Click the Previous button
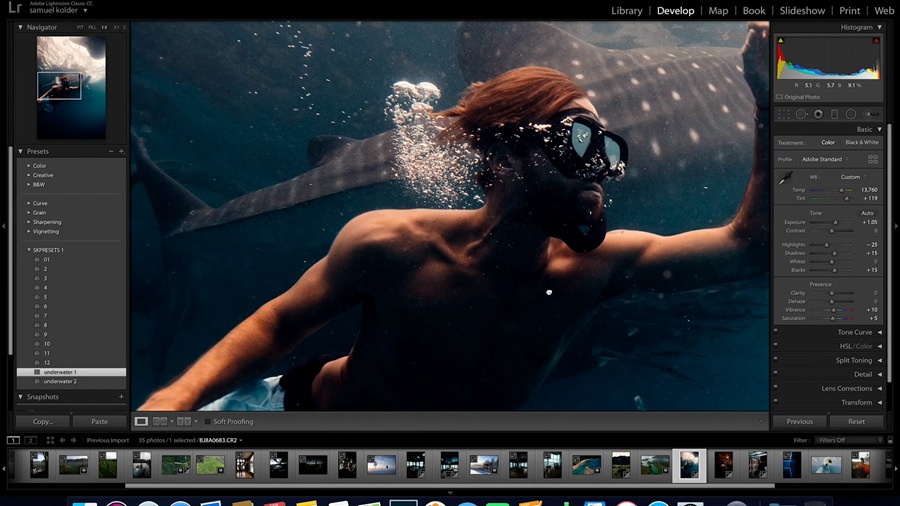Image resolution: width=900 pixels, height=506 pixels. coord(800,421)
